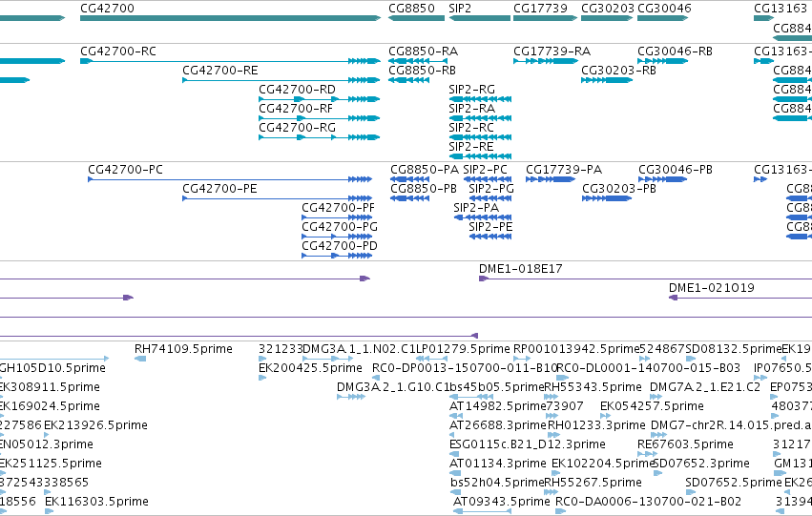Select transcript CG8850-RB
812x516 pixels.
click(x=409, y=80)
